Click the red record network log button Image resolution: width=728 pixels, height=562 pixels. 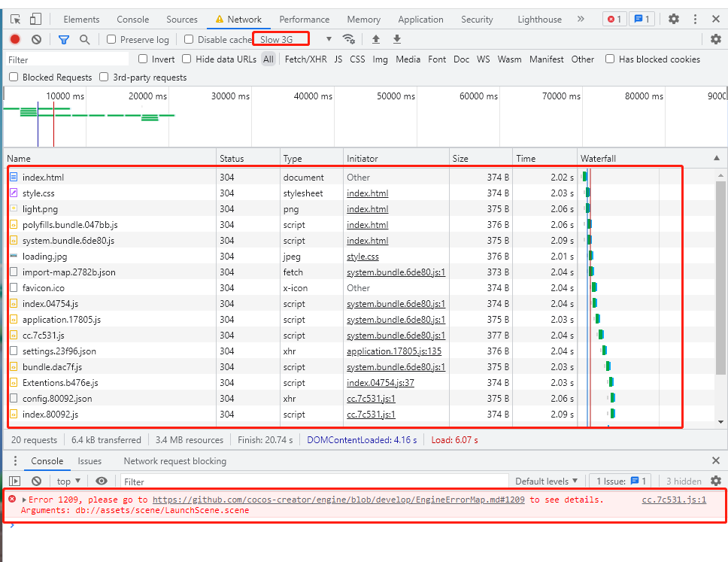(15, 39)
